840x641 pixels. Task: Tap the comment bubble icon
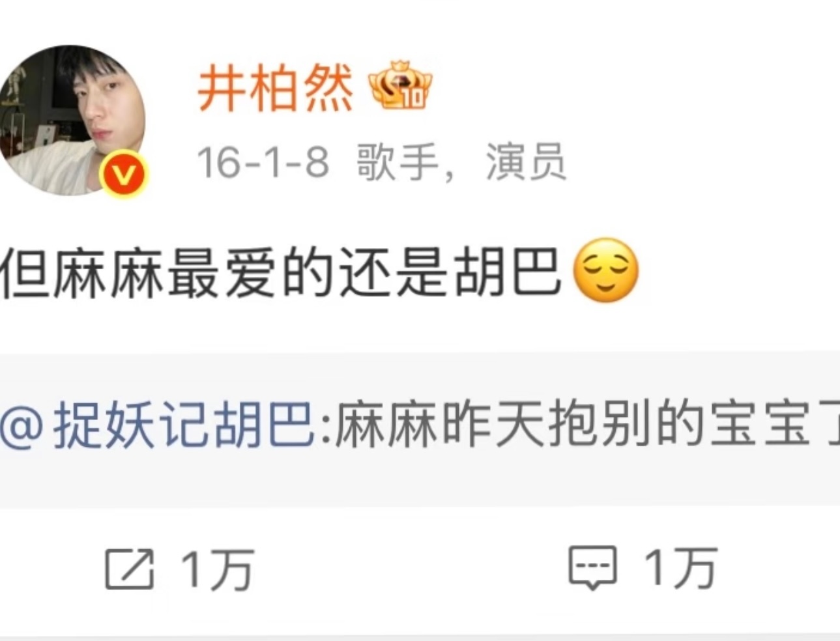click(592, 568)
